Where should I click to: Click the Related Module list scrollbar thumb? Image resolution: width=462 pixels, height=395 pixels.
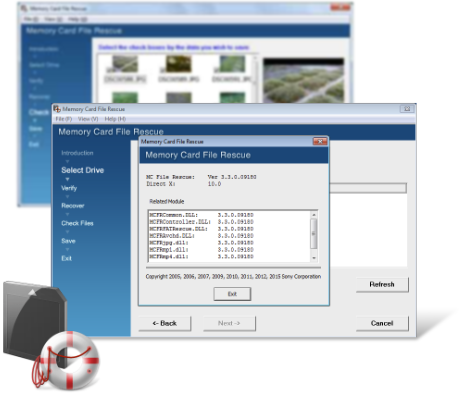pyautogui.click(x=314, y=234)
